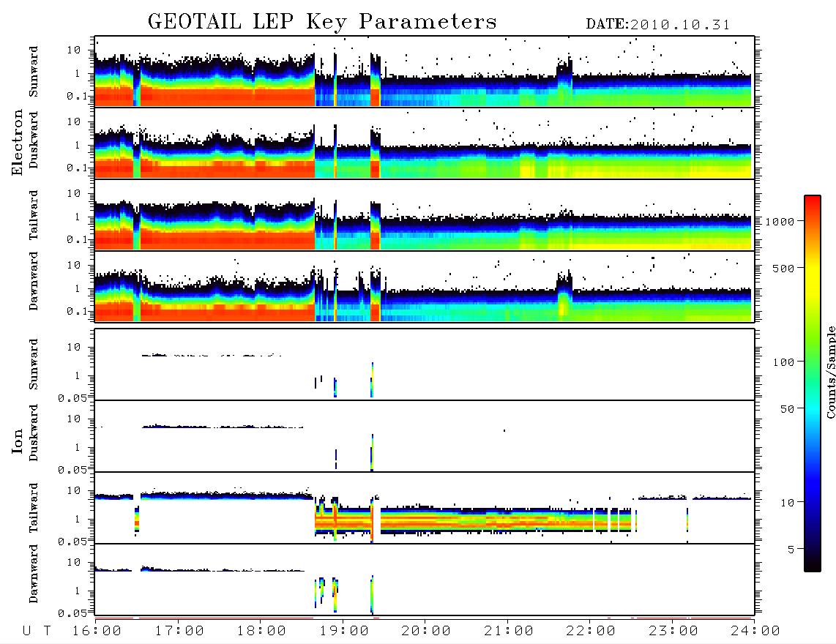Select the Ion Duskward panel label
The height and width of the screenshot is (644, 836).
coord(34,433)
